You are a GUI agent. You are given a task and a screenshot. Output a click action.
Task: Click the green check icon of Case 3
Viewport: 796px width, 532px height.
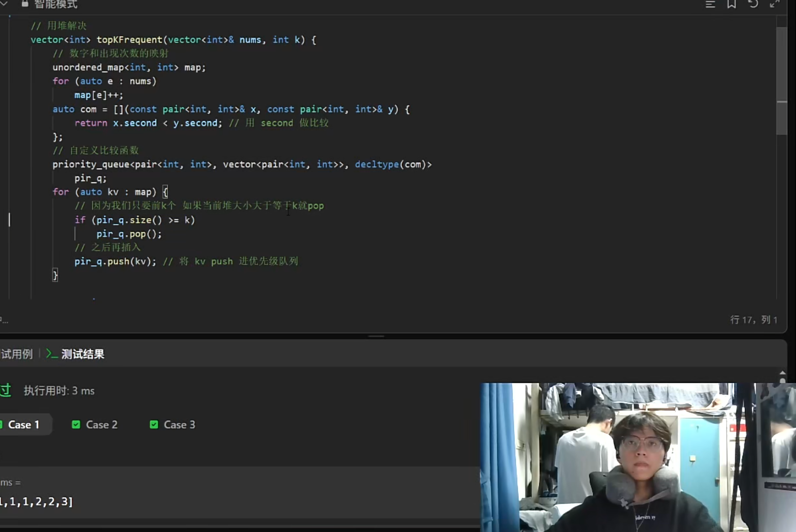(x=154, y=425)
